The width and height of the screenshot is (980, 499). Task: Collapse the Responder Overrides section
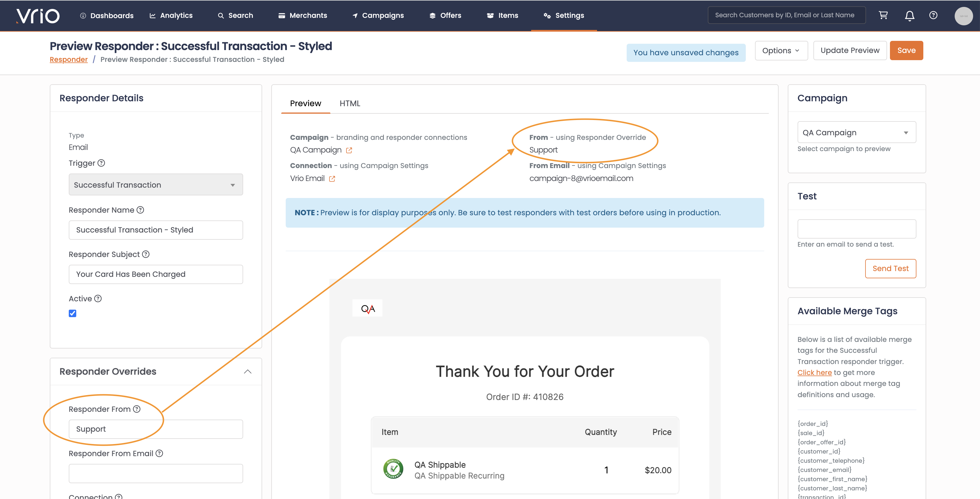(248, 372)
